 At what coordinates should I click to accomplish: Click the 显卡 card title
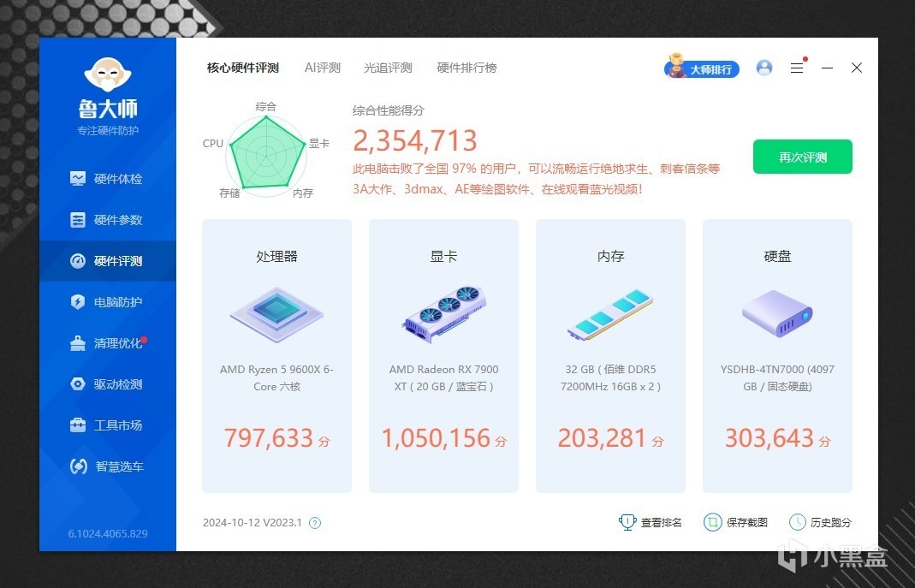pos(443,256)
